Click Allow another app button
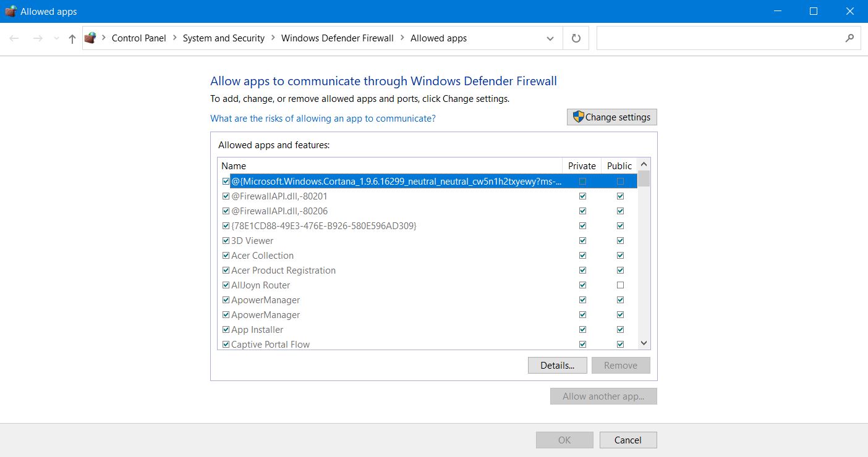Image resolution: width=868 pixels, height=457 pixels. coord(603,396)
